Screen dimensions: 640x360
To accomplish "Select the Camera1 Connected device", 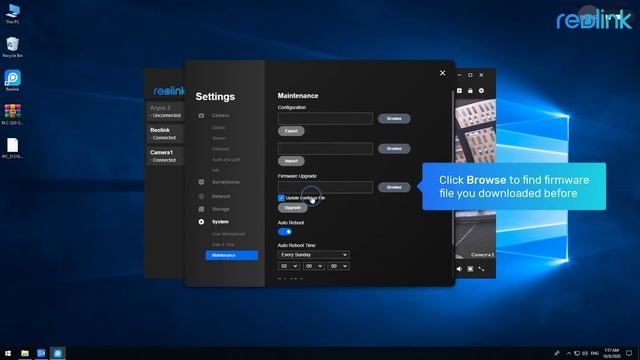I will click(165, 156).
